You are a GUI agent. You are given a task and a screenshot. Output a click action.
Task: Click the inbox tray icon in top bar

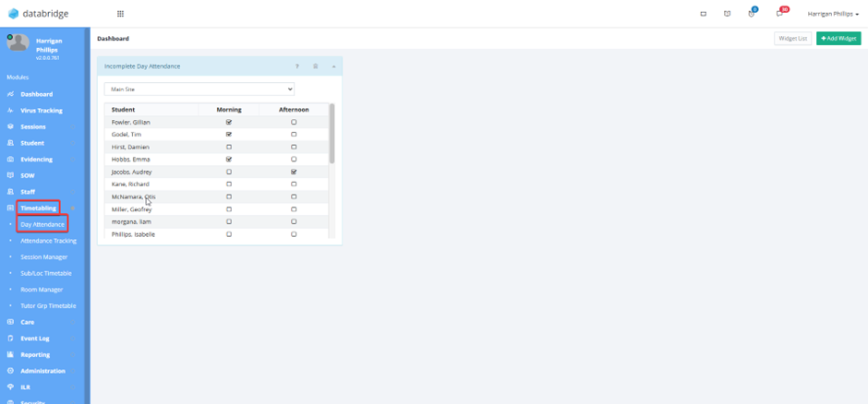703,14
